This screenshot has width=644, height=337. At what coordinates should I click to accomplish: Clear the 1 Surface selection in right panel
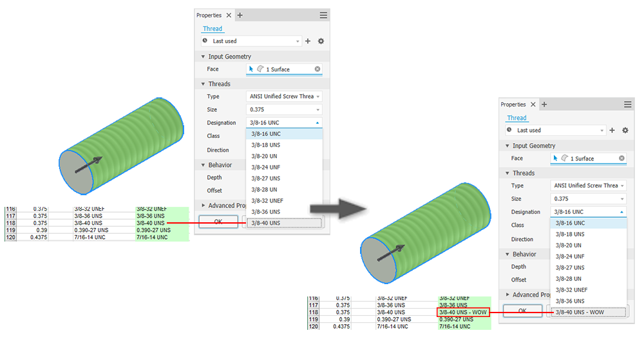point(622,159)
